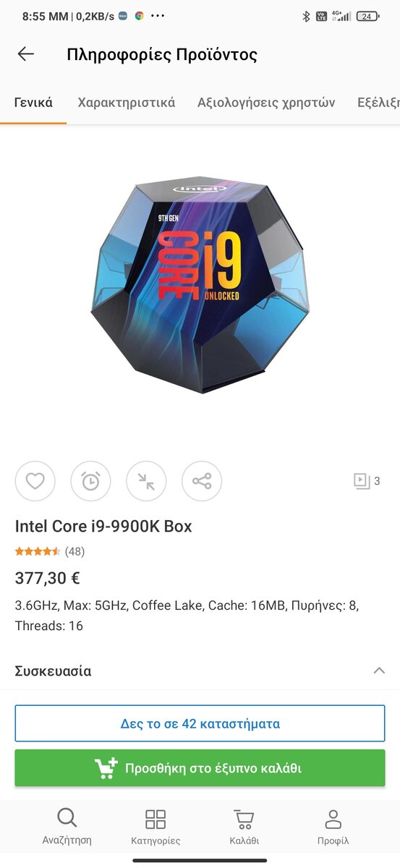Open the star rating with 48 reviews

point(50,551)
